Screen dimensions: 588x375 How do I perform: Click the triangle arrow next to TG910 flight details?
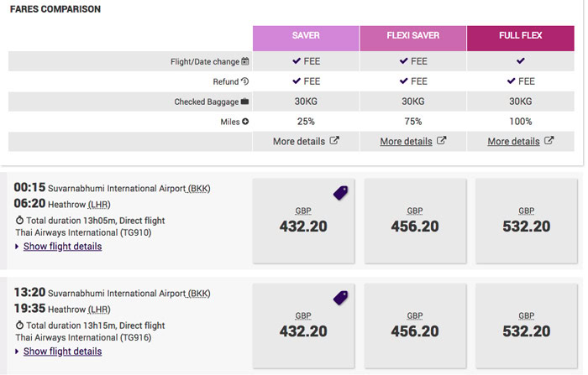click(x=17, y=247)
